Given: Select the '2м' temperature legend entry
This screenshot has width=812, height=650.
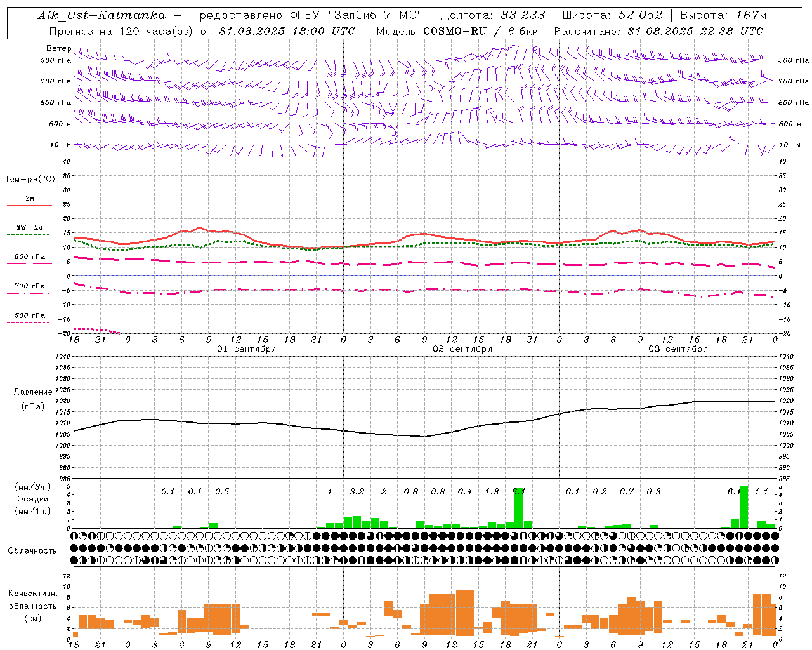Looking at the screenshot, I should 29,199.
